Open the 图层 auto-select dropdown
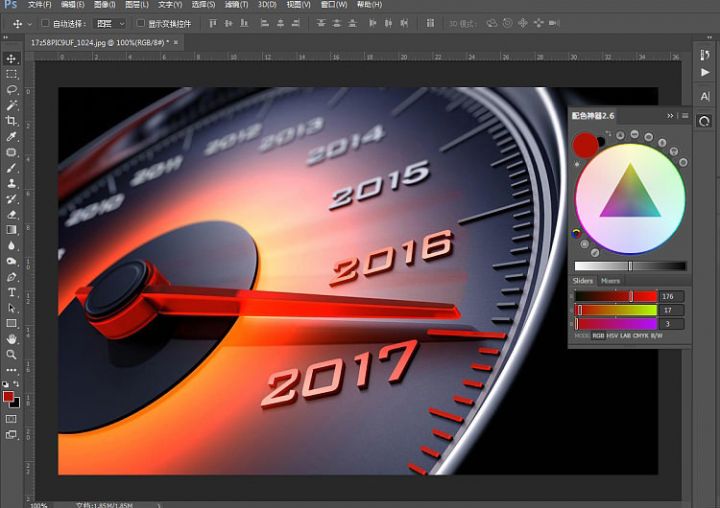 coord(111,23)
